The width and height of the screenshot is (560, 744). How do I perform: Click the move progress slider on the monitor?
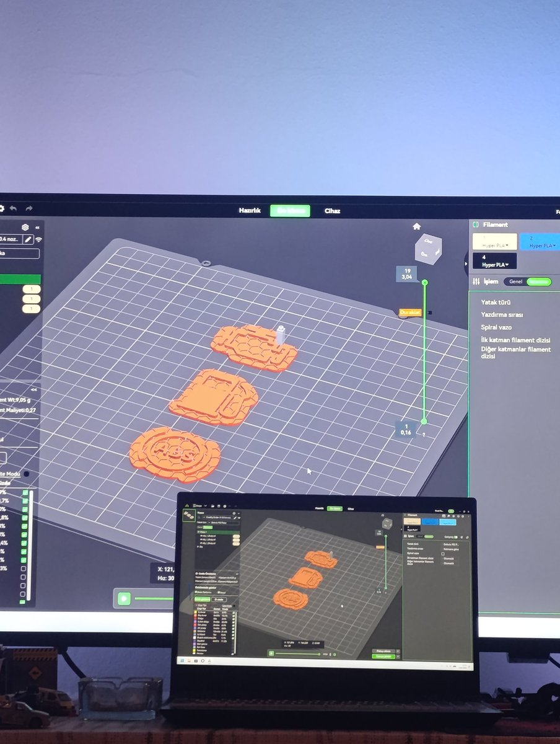coord(154,598)
